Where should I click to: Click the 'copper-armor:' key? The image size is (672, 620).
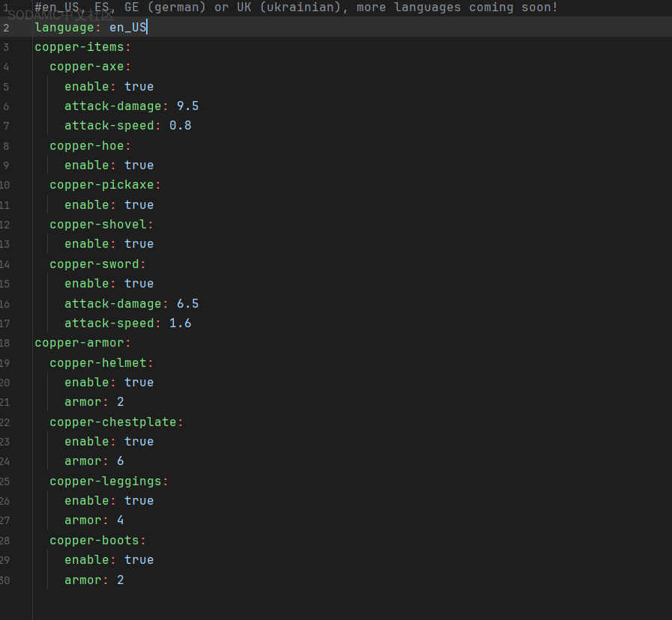click(82, 343)
